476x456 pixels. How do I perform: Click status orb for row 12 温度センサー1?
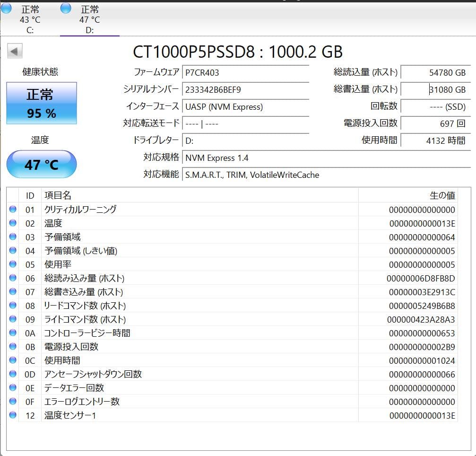pos(13,415)
